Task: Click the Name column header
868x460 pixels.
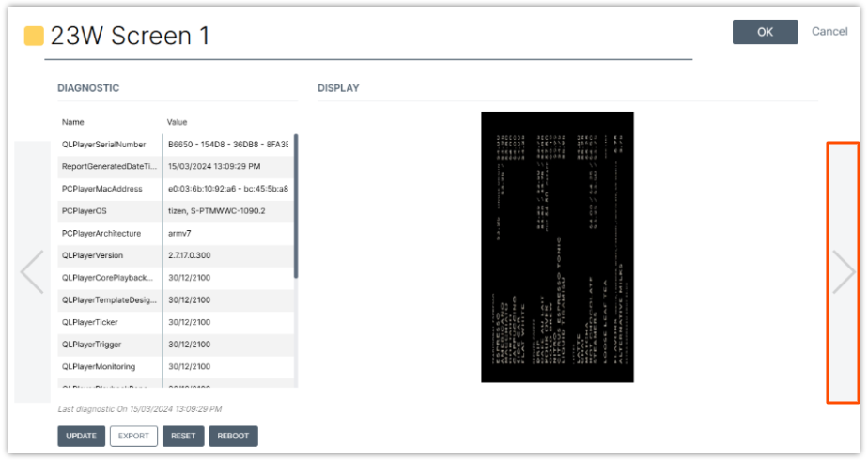Action: tap(73, 122)
